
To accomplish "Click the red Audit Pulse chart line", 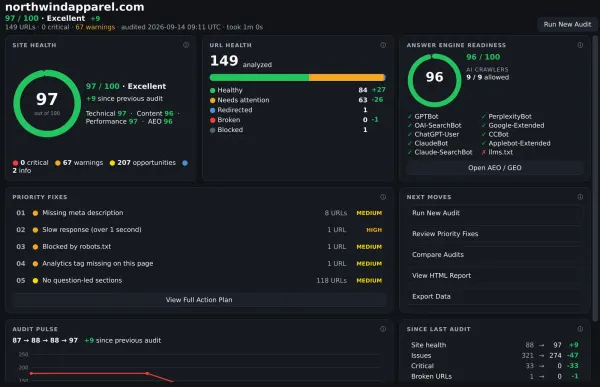I will click(101, 374).
